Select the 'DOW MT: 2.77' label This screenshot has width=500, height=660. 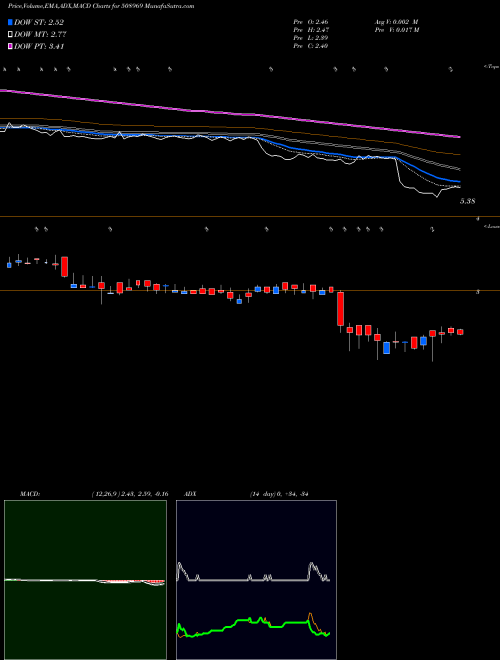pyautogui.click(x=40, y=35)
